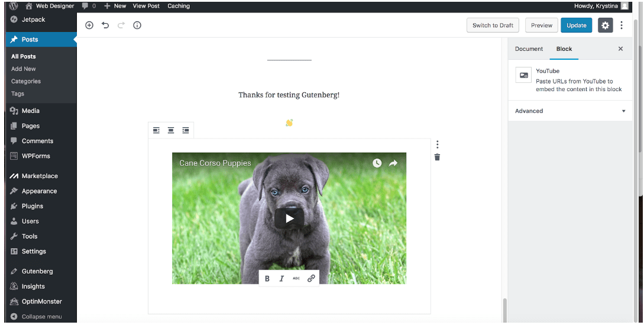Viewport: 644px width, 325px height.
Task: Click the user avatar in admin bar
Action: tap(624, 6)
